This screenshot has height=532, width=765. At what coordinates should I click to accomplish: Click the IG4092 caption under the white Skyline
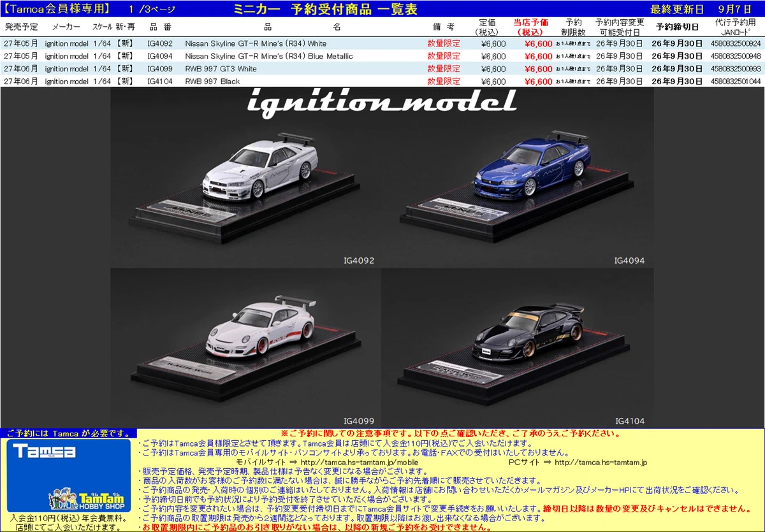359,261
